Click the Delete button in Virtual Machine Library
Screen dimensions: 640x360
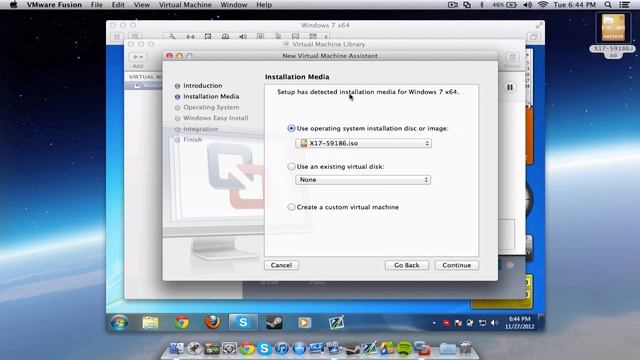(x=512, y=58)
